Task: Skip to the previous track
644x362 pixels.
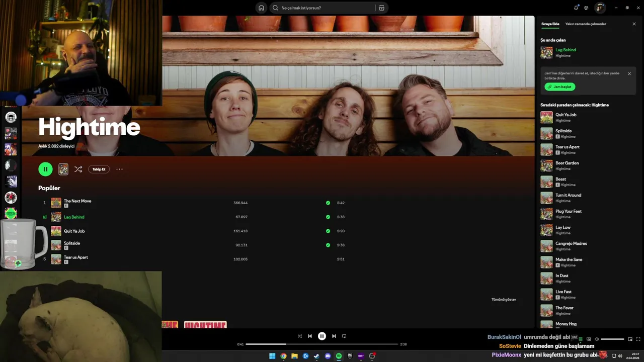Action: [x=310, y=336]
